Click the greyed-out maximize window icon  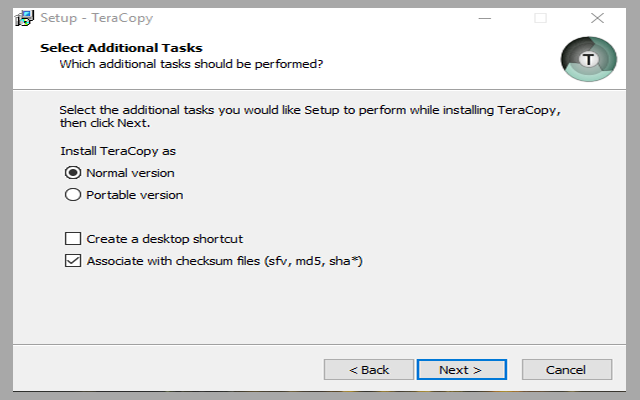point(541,18)
